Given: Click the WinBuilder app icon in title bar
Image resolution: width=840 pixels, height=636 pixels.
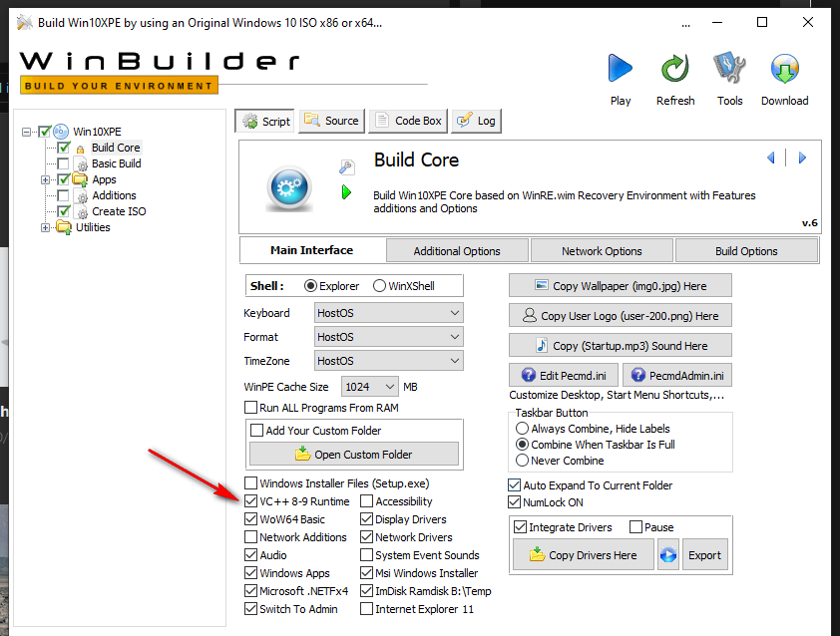Looking at the screenshot, I should [24, 23].
